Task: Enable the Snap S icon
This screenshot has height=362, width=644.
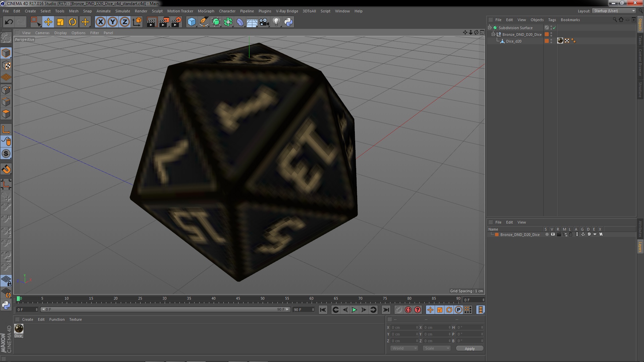Action: (6, 154)
